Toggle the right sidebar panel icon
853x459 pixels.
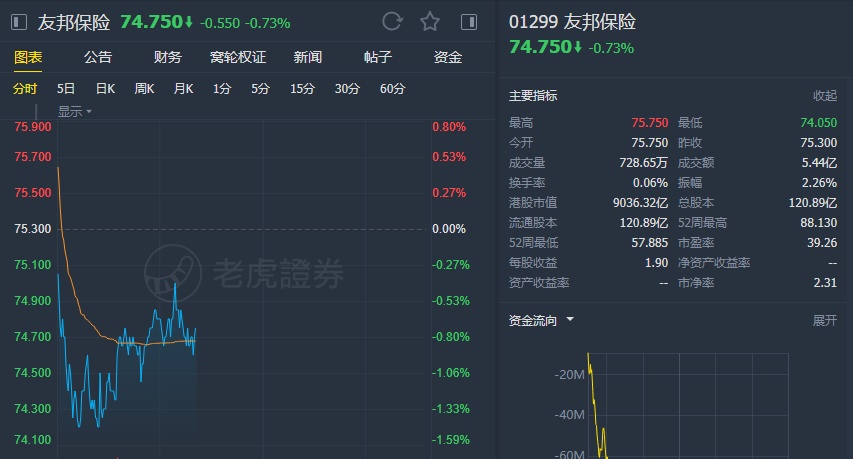coord(468,21)
